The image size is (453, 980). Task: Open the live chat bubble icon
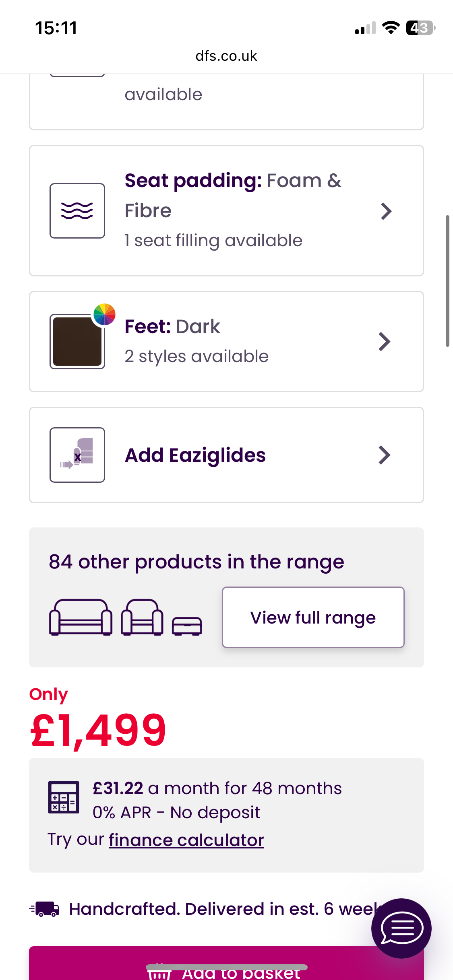click(x=401, y=928)
